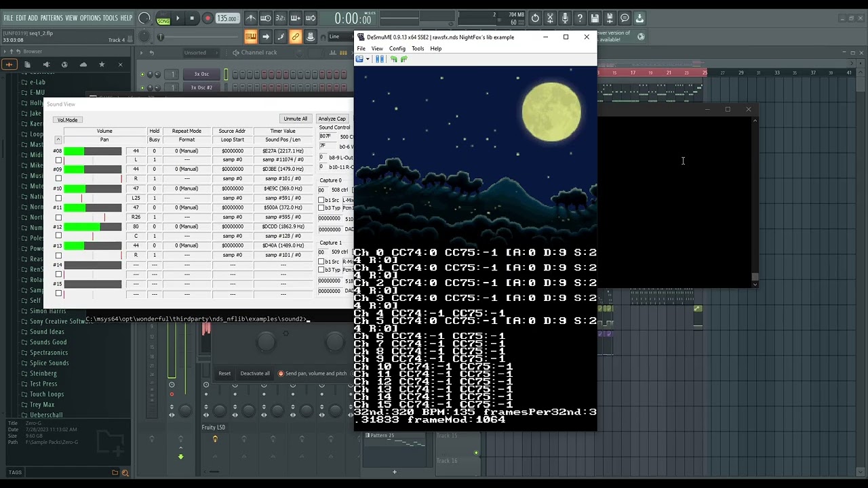Open FL Studio OPTIONS menu
This screenshot has height=488, width=868.
click(90, 18)
